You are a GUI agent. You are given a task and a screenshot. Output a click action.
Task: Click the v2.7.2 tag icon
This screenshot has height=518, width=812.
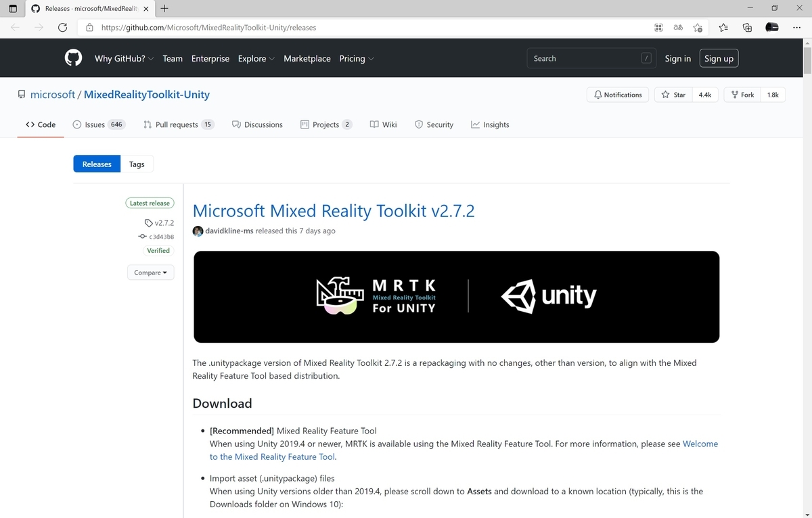[149, 222]
